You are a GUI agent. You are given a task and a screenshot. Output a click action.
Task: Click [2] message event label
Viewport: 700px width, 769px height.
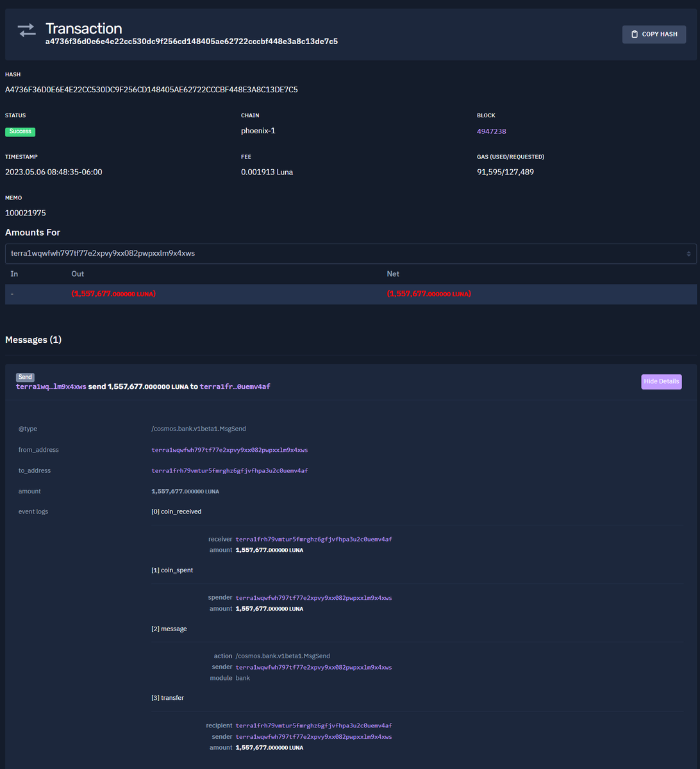click(169, 629)
